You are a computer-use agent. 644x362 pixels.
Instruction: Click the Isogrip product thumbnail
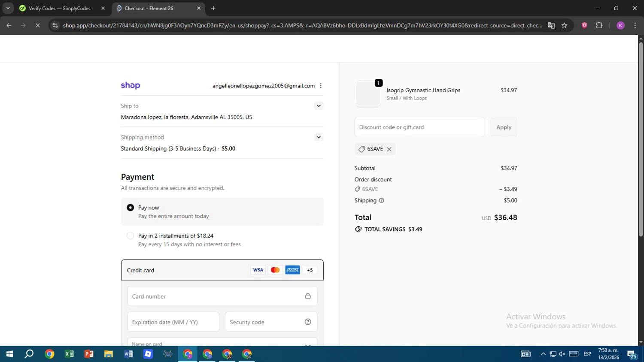pos(368,94)
